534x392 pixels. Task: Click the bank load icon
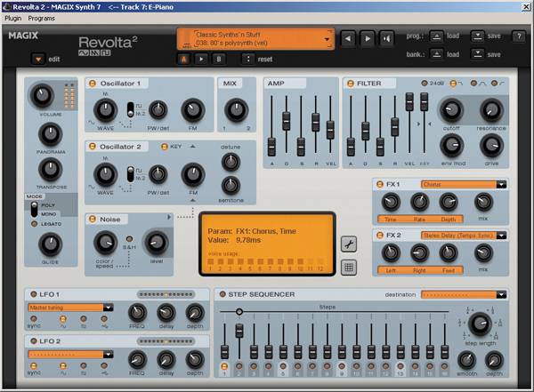coord(436,54)
